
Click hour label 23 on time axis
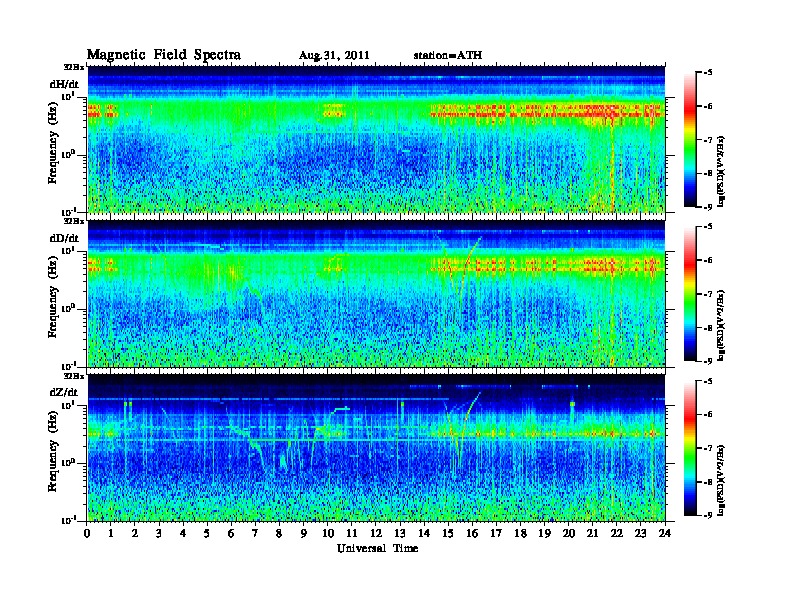(x=640, y=533)
